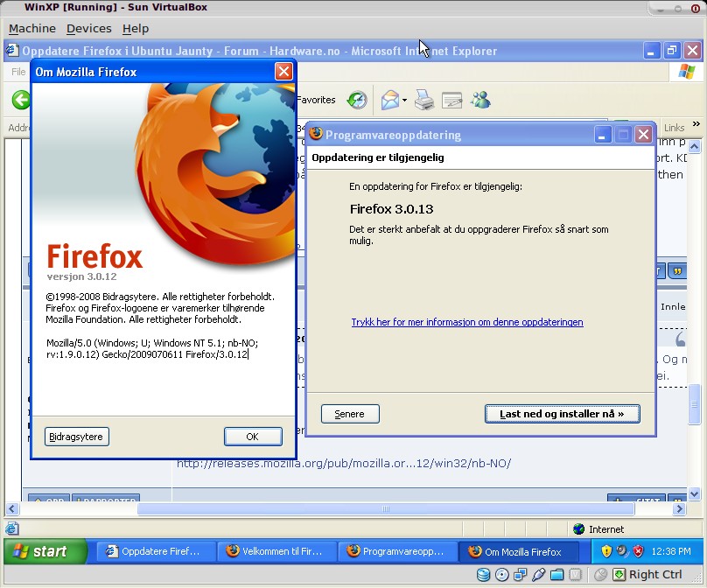The height and width of the screenshot is (588, 707).
Task: Open the History clock icon in IE toolbar
Action: click(x=357, y=100)
